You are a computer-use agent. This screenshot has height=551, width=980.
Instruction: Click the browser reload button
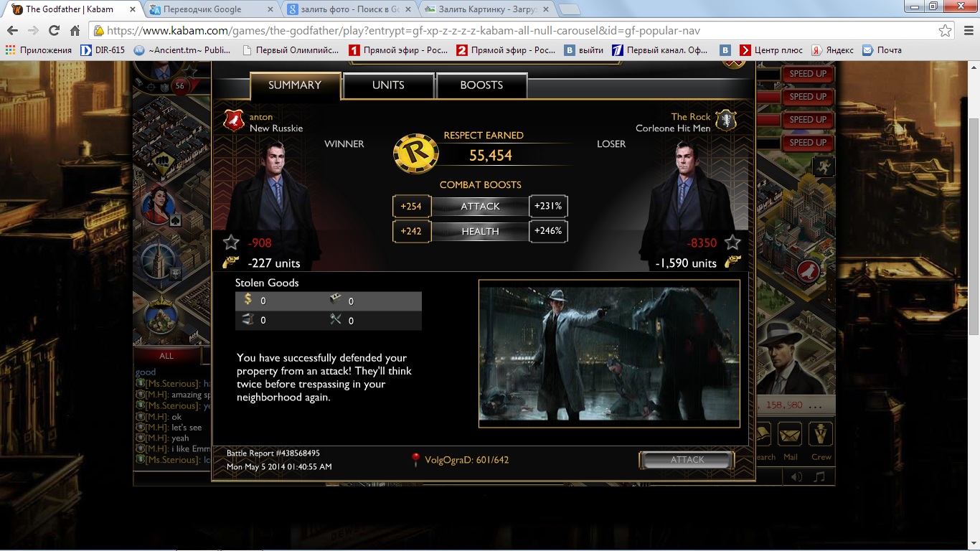pos(54,31)
